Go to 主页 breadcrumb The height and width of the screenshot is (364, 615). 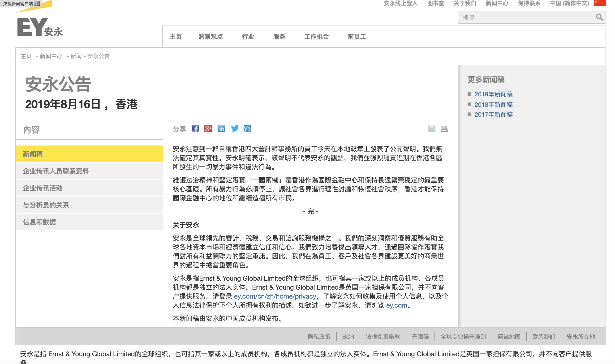click(x=26, y=56)
